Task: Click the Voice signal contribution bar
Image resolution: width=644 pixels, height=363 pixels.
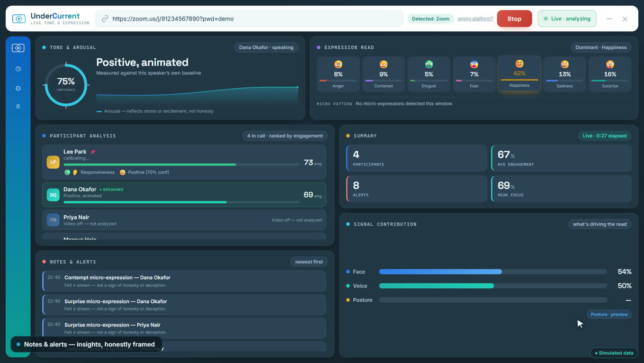Action: [493, 286]
